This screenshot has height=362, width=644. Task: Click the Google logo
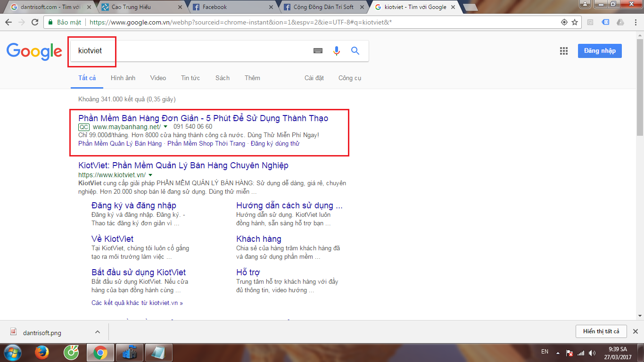pyautogui.click(x=34, y=51)
